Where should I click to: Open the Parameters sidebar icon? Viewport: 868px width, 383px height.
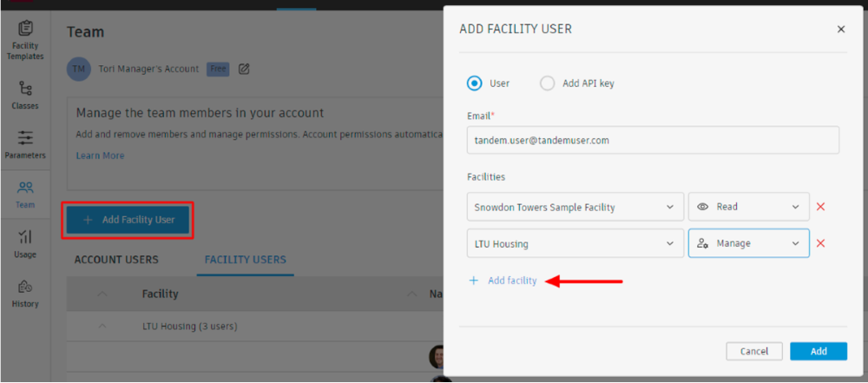[25, 143]
